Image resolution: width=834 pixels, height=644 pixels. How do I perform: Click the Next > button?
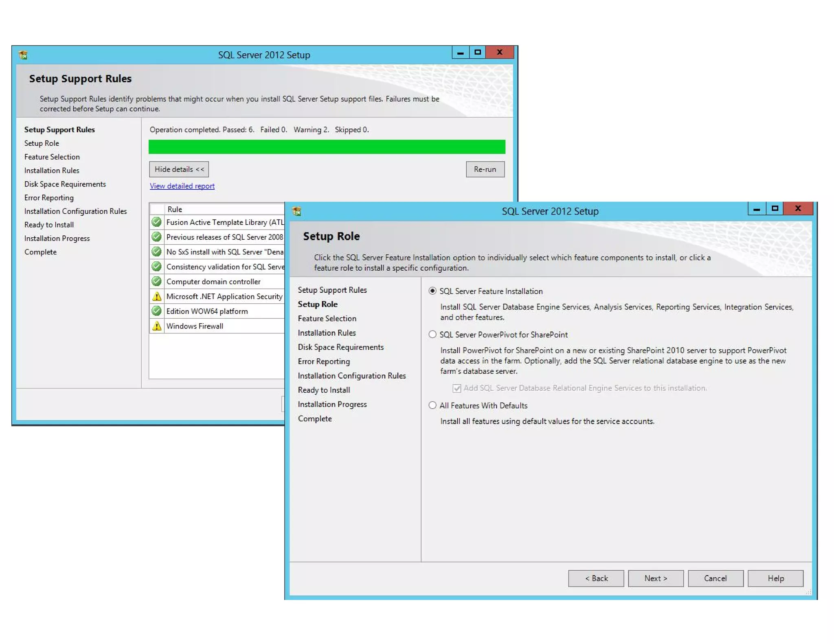tap(655, 578)
